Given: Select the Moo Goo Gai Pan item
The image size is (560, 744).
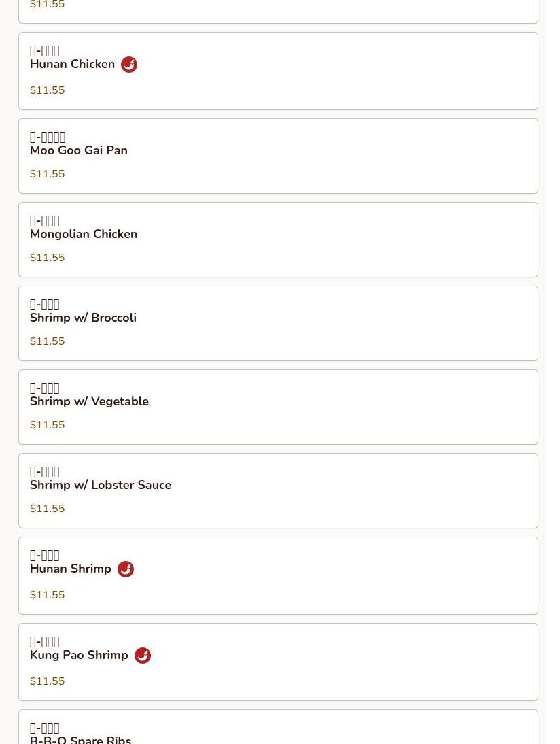Looking at the screenshot, I should point(279,156).
